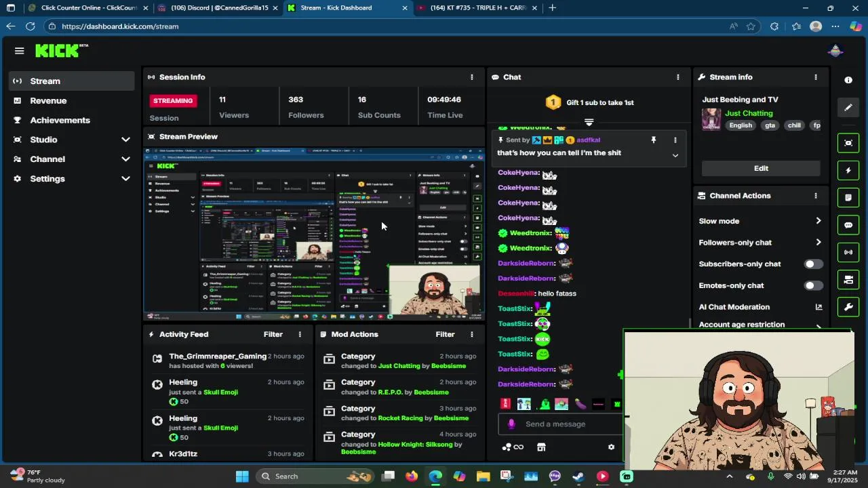
Task: Click the pencil edit icon in right toolbar
Action: [848, 107]
